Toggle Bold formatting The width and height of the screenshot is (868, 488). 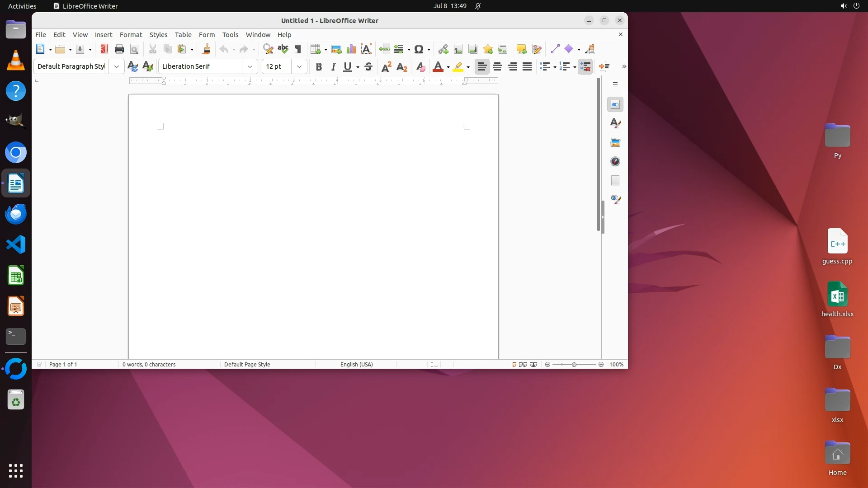tap(319, 67)
